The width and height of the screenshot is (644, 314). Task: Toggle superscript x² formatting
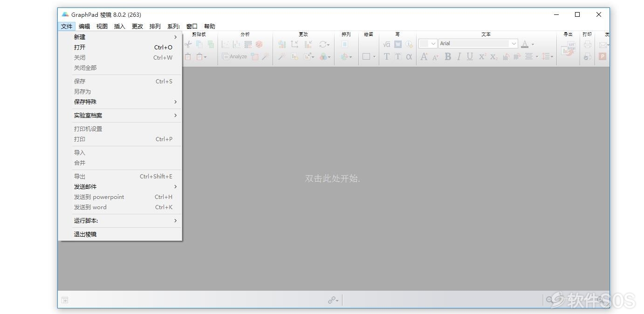click(482, 56)
